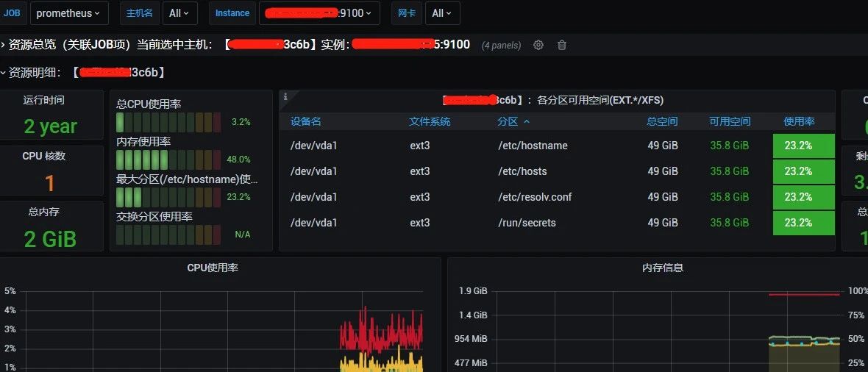Open the 网卡 All dropdown
The image size is (868, 372).
click(442, 13)
